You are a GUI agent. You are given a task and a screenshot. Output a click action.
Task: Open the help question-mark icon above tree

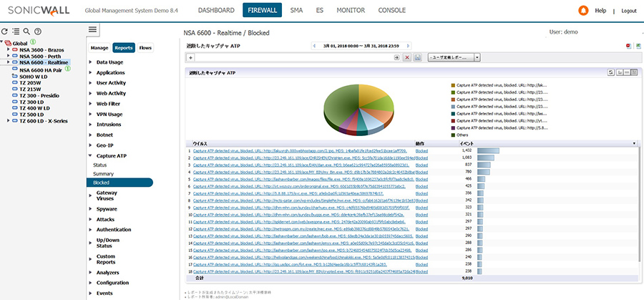coord(38,32)
